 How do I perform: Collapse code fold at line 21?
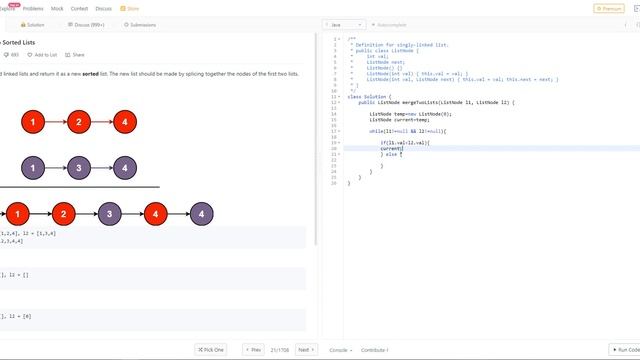339,154
